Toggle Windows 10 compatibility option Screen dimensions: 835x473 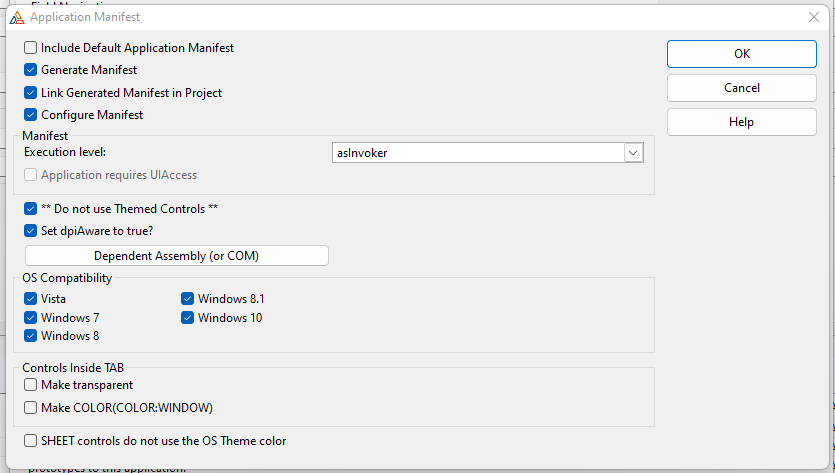(188, 318)
